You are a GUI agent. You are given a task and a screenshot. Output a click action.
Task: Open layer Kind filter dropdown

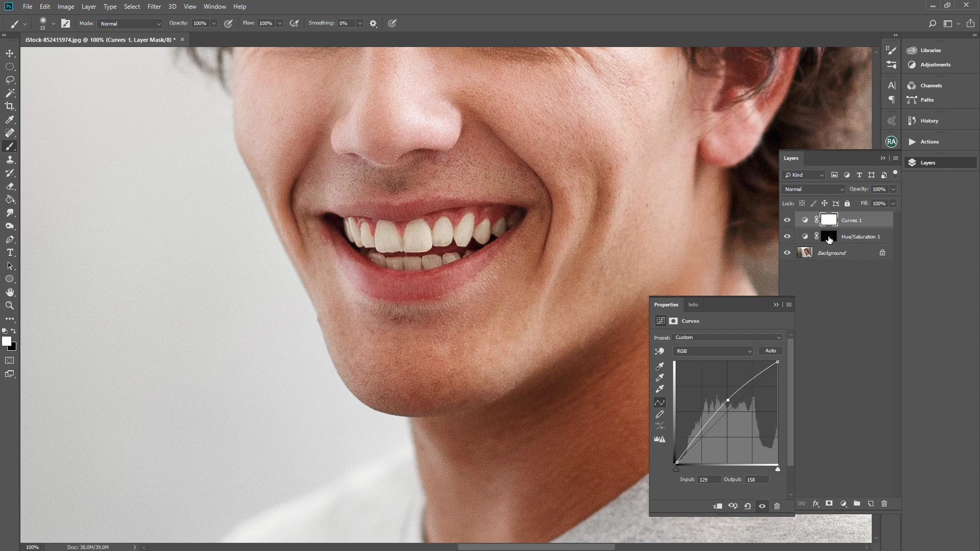click(x=804, y=175)
